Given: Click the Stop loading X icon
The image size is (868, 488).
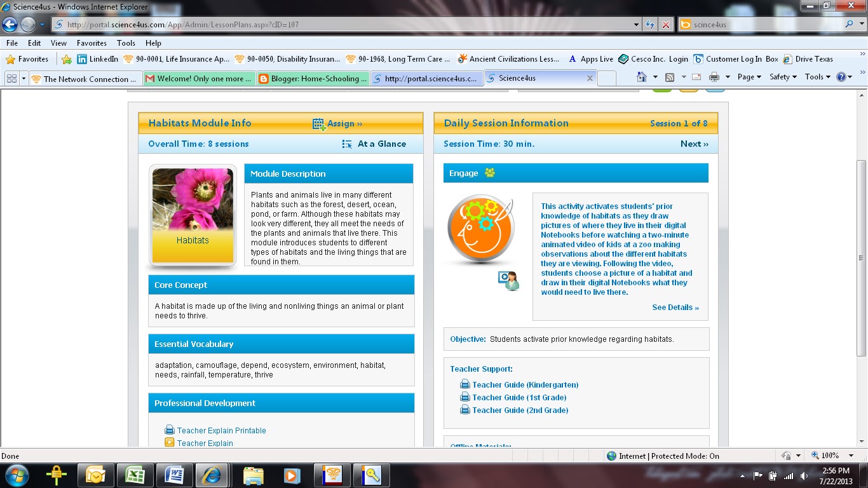Looking at the screenshot, I should pos(665,25).
